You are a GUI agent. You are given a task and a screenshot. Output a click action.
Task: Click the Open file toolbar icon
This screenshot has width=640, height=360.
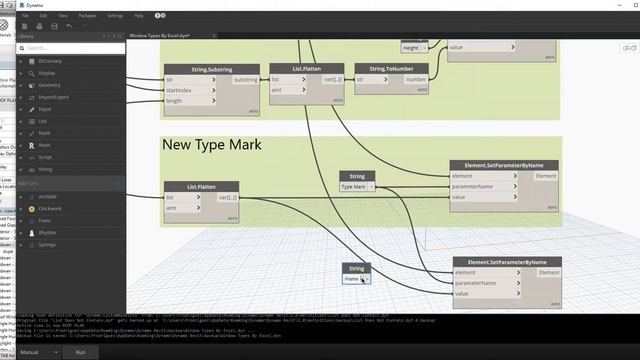[x=40, y=26]
